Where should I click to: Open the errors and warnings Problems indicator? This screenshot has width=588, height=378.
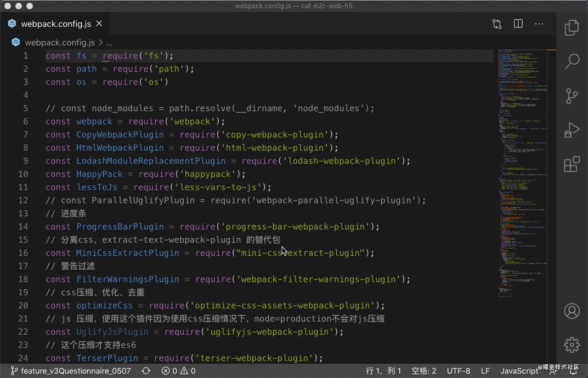pos(178,371)
